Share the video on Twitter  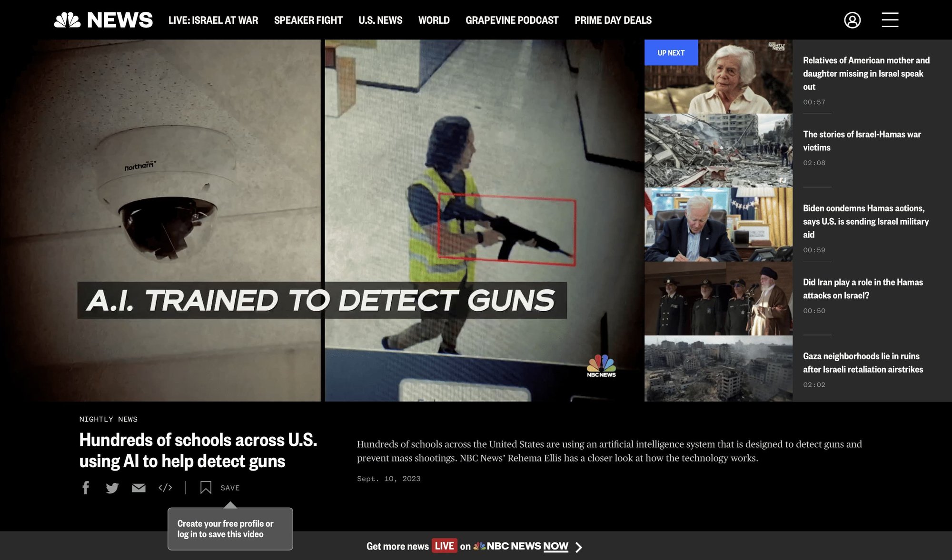click(112, 488)
